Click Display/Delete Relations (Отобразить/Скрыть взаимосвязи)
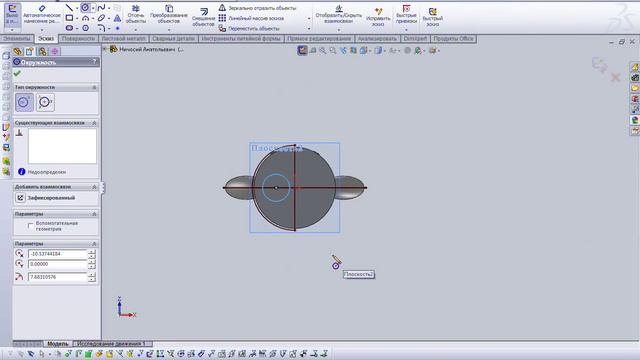The width and height of the screenshot is (640, 360). (x=339, y=14)
